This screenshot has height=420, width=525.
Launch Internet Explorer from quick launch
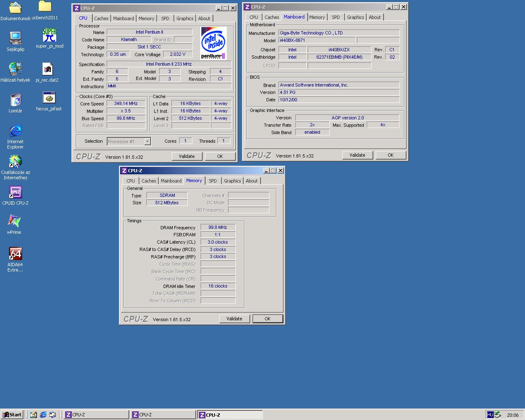click(43, 415)
